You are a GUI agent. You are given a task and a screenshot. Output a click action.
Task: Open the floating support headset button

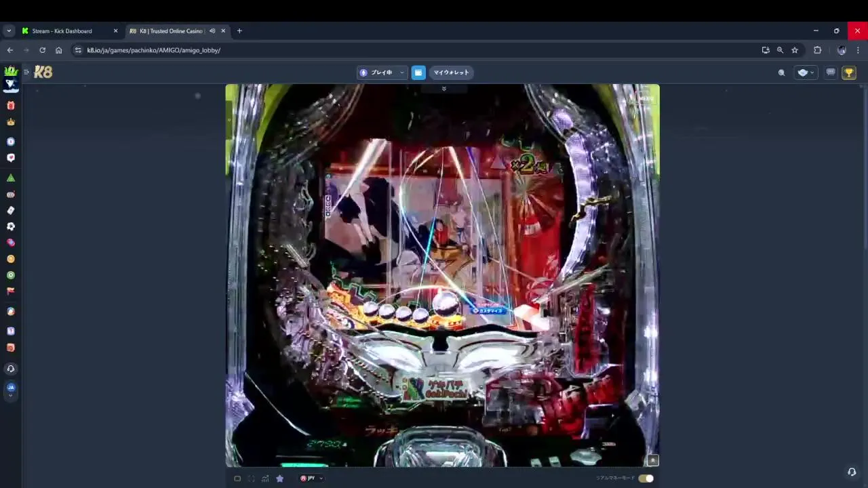point(852,472)
